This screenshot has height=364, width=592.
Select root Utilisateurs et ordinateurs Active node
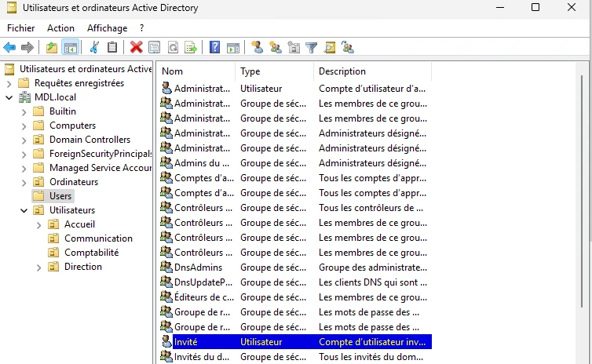pos(86,69)
